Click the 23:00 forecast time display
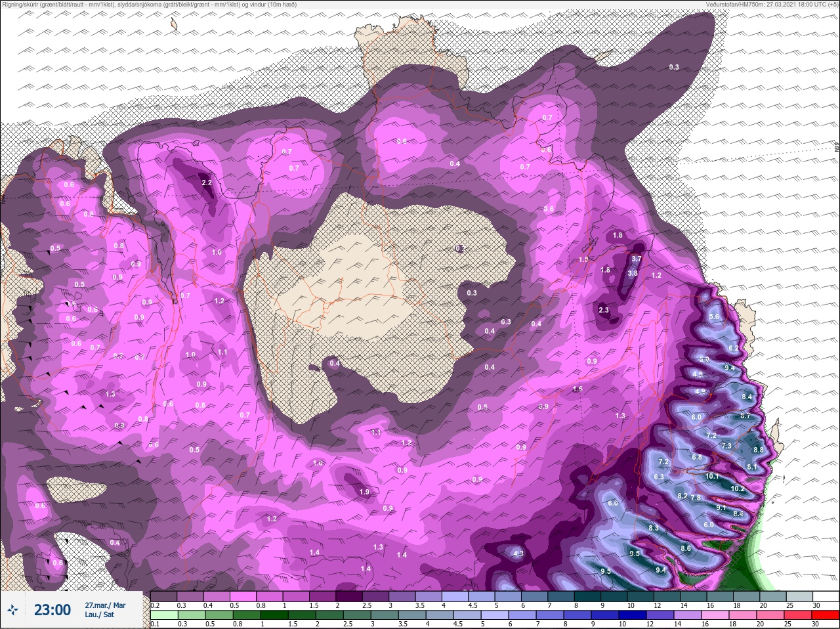This screenshot has height=629, width=840. pos(52,610)
